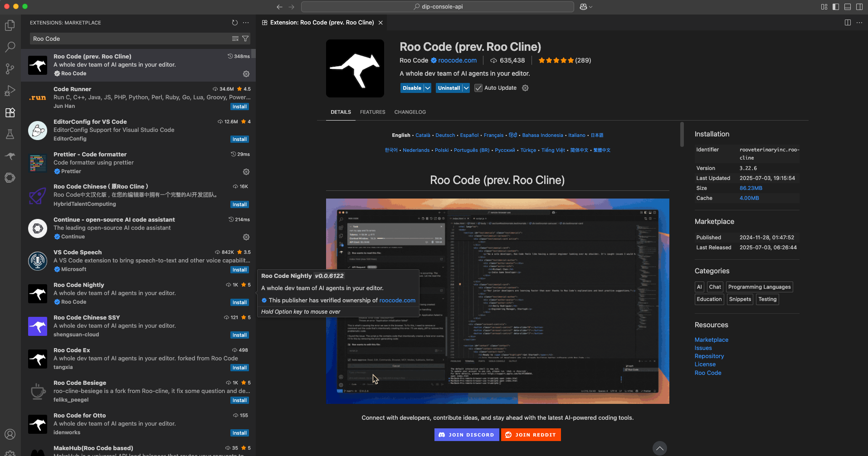The image size is (868, 456).
Task: Select the AI category tag
Action: click(x=699, y=287)
